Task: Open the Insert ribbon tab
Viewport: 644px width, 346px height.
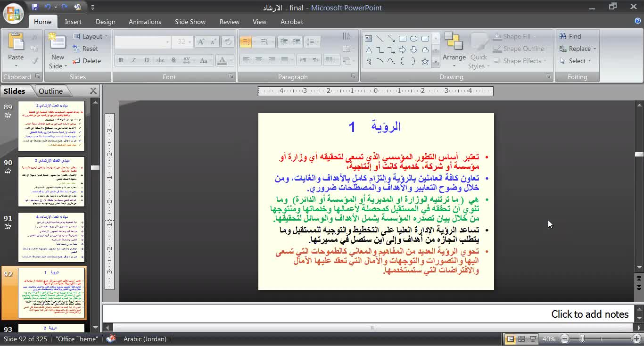Action: point(73,22)
